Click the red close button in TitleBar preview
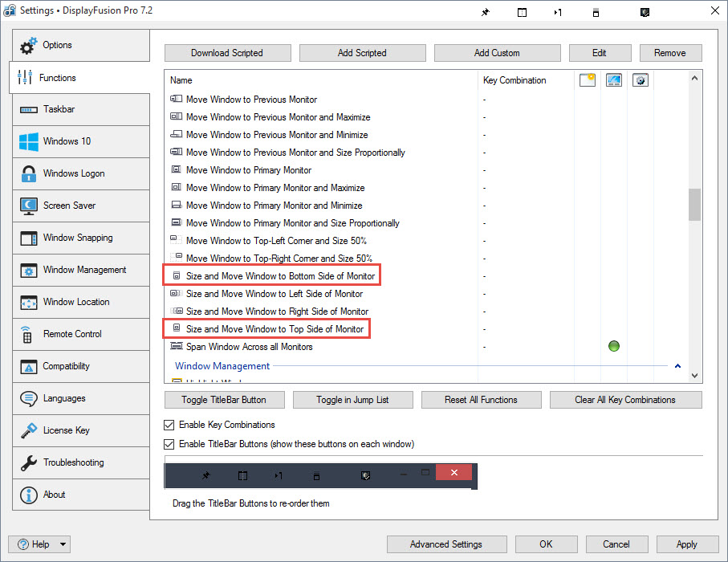The height and width of the screenshot is (562, 728). point(454,472)
